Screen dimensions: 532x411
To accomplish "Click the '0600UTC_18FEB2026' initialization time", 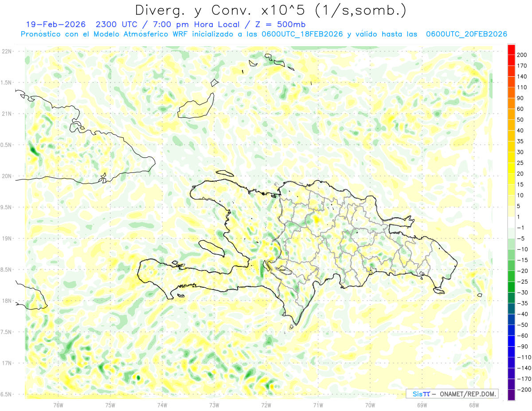I will tap(302, 34).
